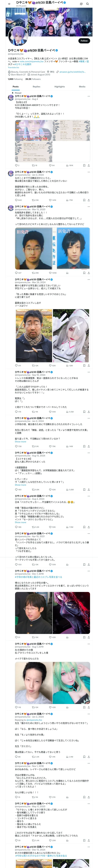The image size is (98, 868).
Task: Go back using the arrow icon
Action: [x=9, y=4]
